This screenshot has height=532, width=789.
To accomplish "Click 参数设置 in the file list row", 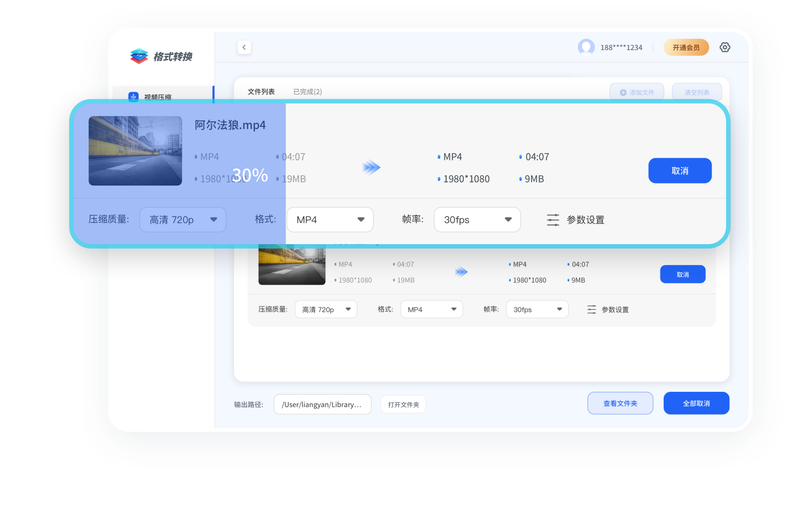I will coord(615,310).
